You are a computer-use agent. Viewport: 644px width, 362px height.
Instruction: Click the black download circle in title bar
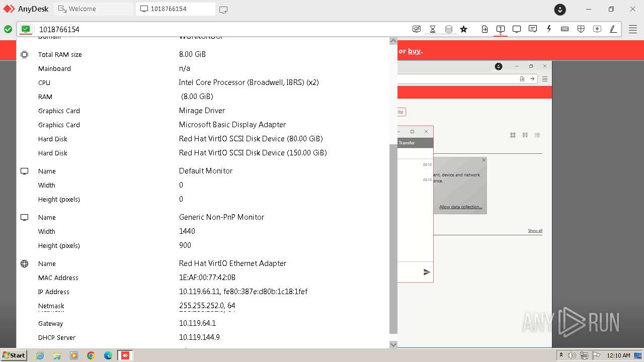pyautogui.click(x=560, y=9)
